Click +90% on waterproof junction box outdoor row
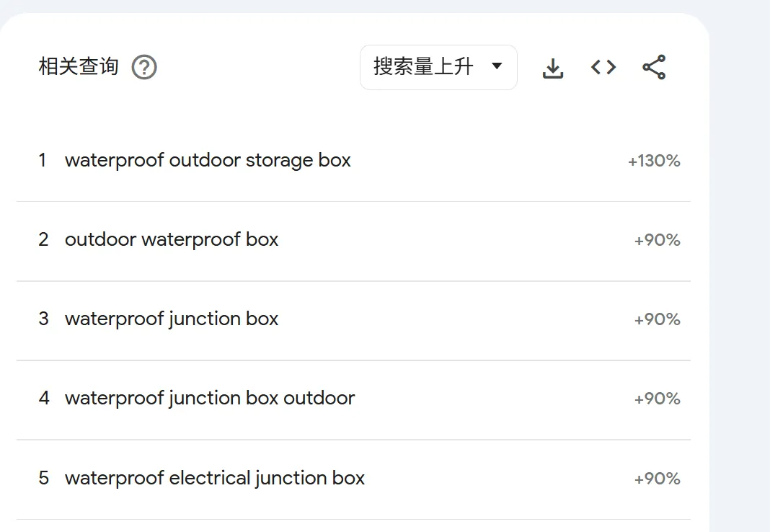 [x=657, y=399]
